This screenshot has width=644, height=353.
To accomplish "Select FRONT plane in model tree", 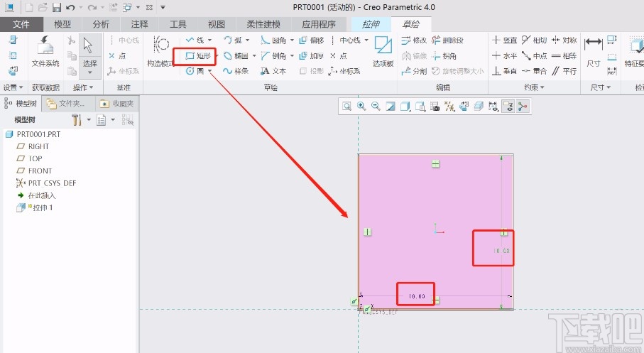I will [34, 171].
